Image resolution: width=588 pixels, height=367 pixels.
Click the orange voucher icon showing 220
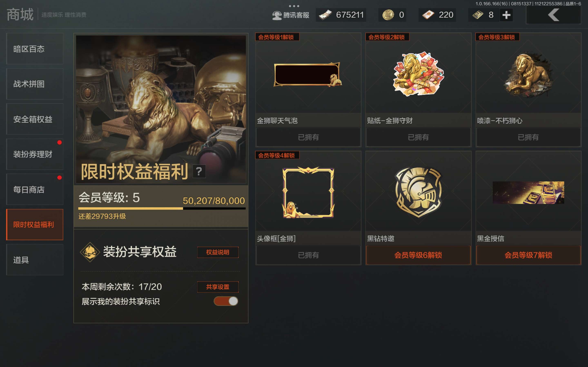428,15
